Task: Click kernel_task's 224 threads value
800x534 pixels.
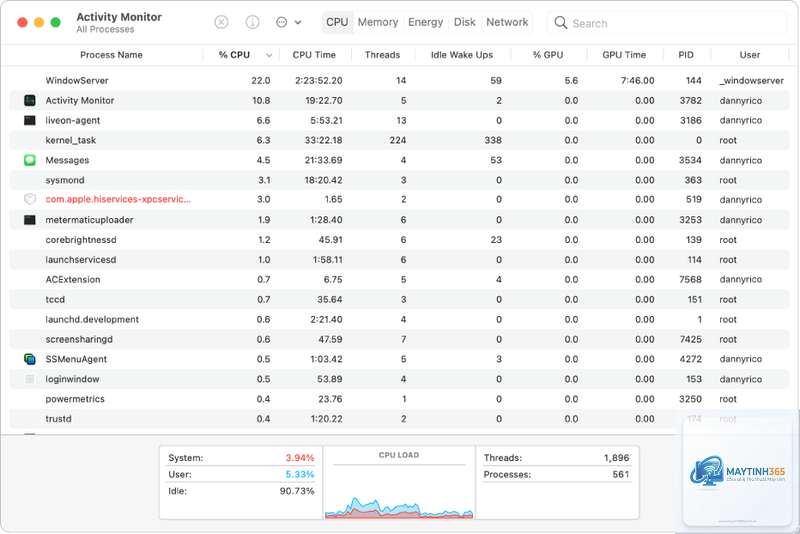Action: tap(397, 140)
